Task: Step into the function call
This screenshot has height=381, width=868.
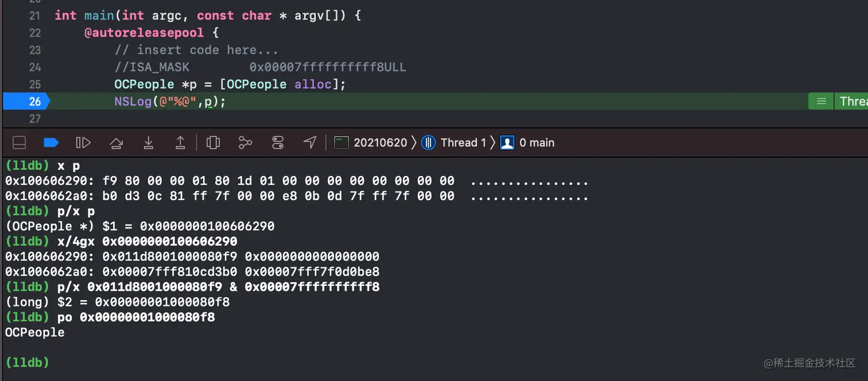Action: point(148,142)
